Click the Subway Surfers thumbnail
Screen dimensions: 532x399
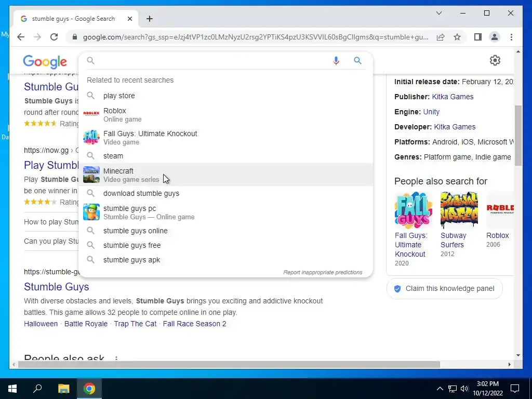click(x=459, y=210)
